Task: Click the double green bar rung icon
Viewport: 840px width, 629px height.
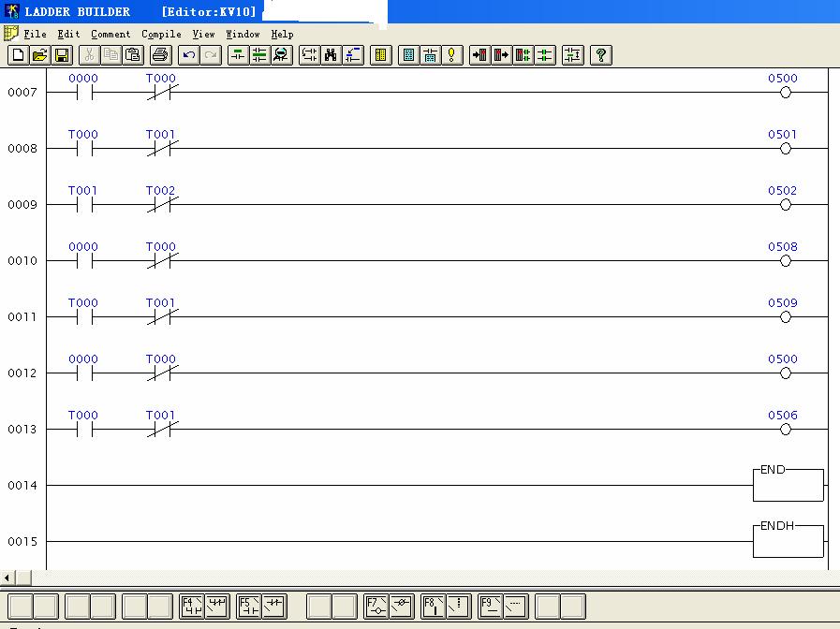Action: point(259,55)
